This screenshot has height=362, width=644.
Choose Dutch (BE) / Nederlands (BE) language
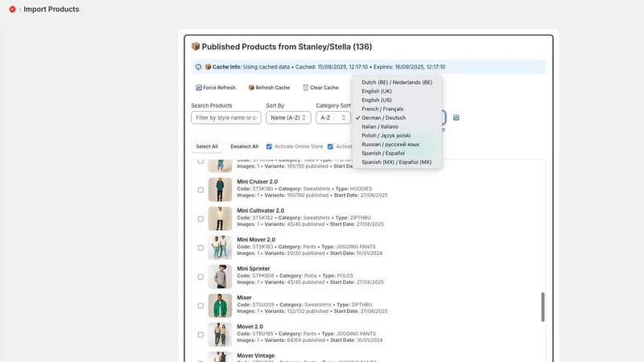click(397, 82)
